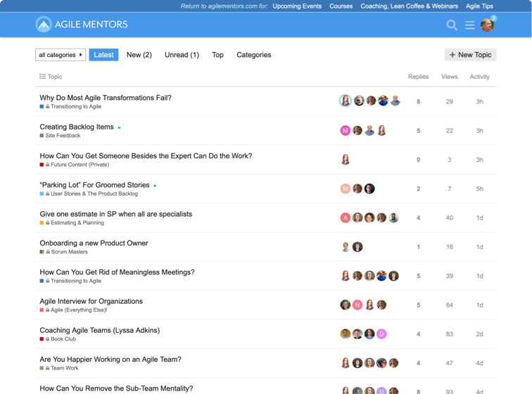Click pink 'N' avatar on Agile Interview row
This screenshot has height=394, width=532.
pyautogui.click(x=357, y=305)
